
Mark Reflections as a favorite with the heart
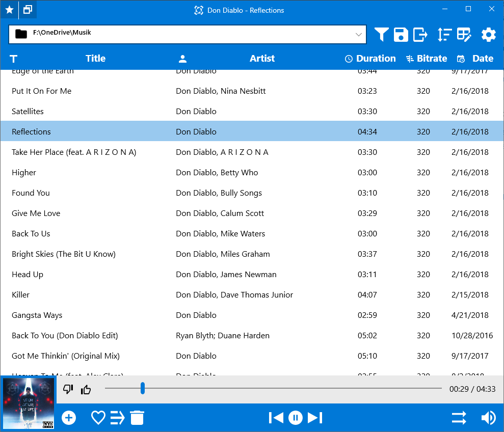coord(98,418)
